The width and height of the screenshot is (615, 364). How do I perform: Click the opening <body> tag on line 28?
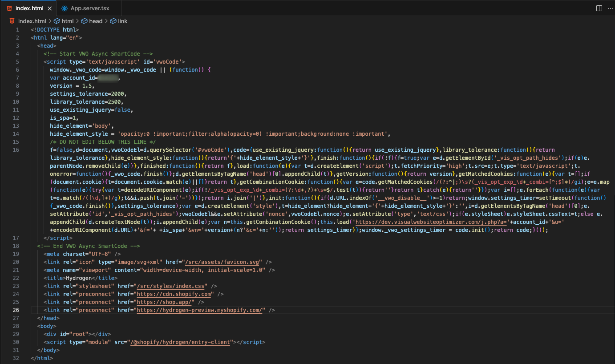(x=47, y=326)
